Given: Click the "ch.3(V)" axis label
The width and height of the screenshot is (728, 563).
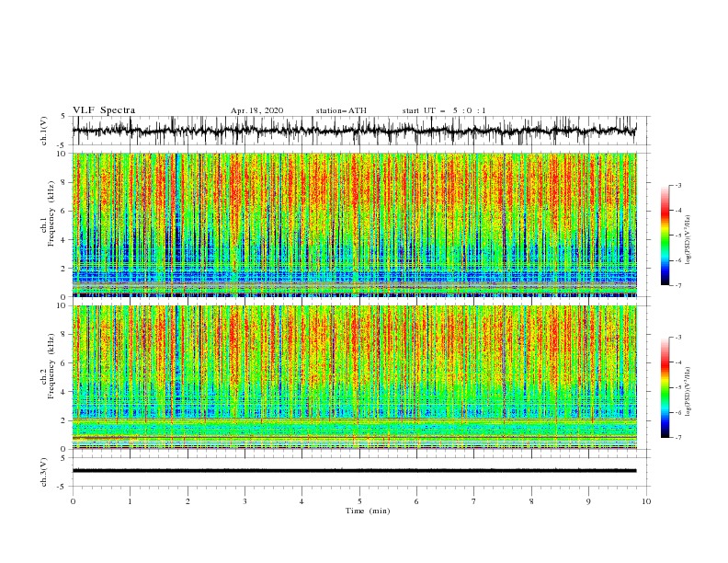Looking at the screenshot, I should [x=44, y=472].
